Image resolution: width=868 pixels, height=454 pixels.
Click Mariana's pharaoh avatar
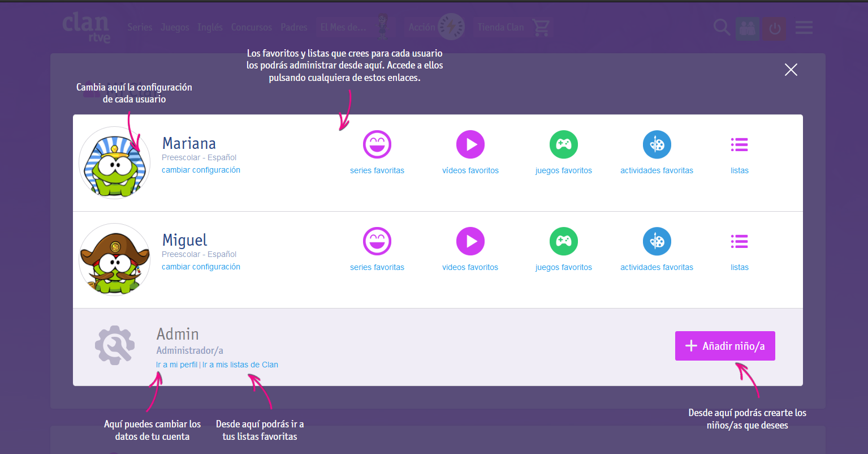click(x=115, y=162)
